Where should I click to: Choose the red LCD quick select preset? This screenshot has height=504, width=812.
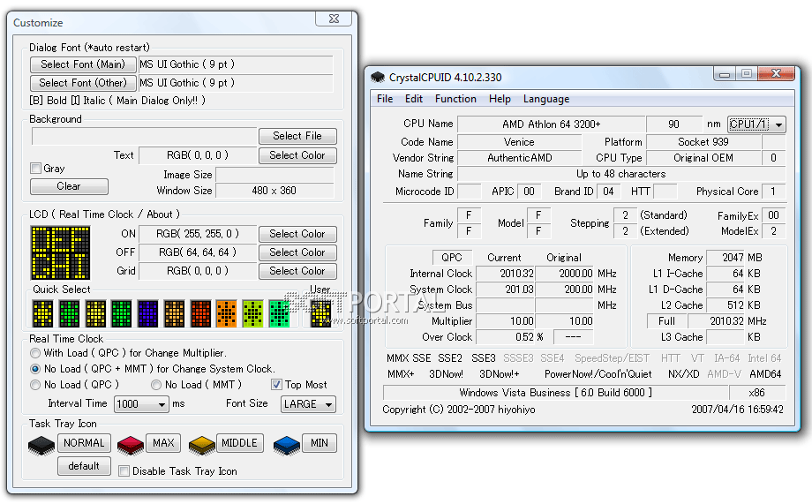[x=200, y=312]
